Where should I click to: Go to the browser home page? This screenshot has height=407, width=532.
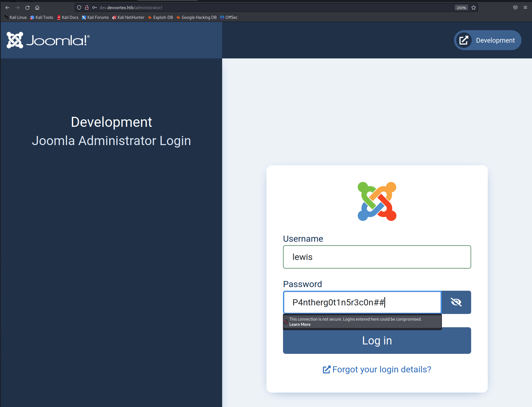pos(37,8)
